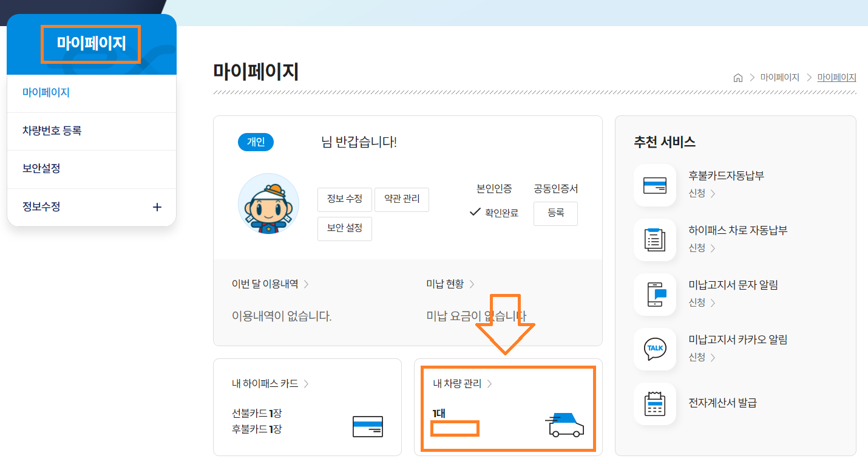Open the 전자계산서 발급 calendar icon
Viewport: 868px width, 464px height.
click(x=654, y=403)
